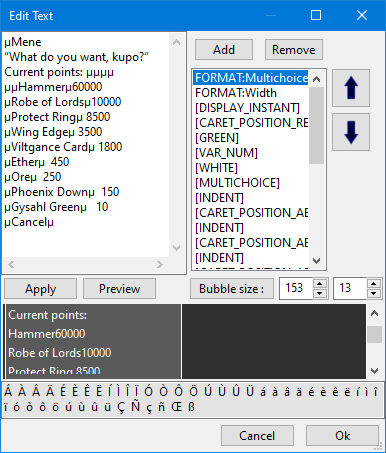Click the "µProtect Ringµ 8500" line

[x=57, y=117]
